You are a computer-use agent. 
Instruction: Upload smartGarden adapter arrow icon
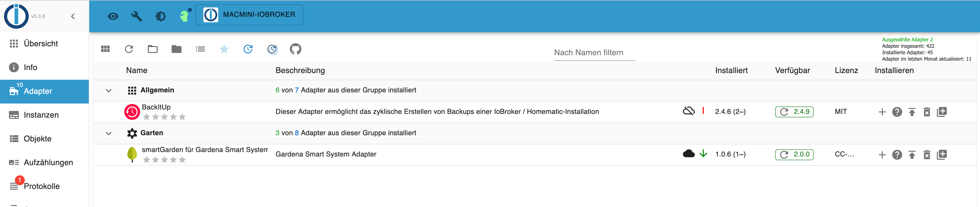(912, 155)
